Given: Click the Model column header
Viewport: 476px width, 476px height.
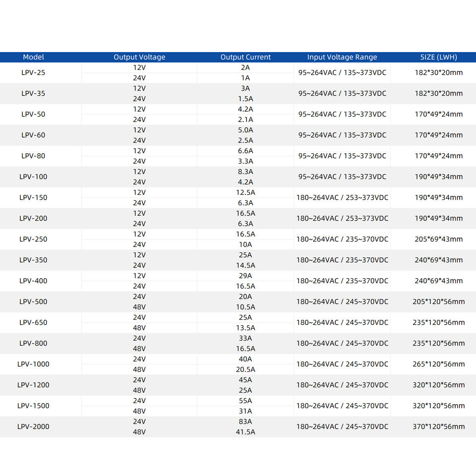Looking at the screenshot, I should [x=33, y=57].
